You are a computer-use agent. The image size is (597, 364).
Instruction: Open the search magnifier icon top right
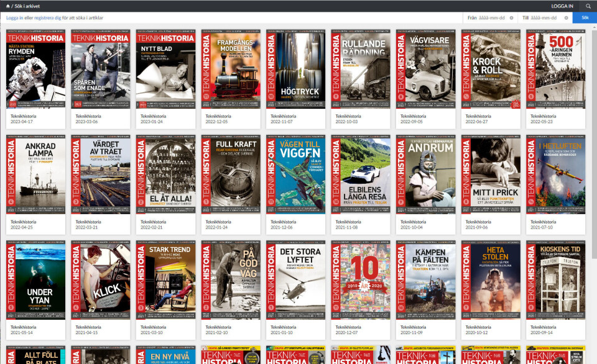[x=588, y=6]
